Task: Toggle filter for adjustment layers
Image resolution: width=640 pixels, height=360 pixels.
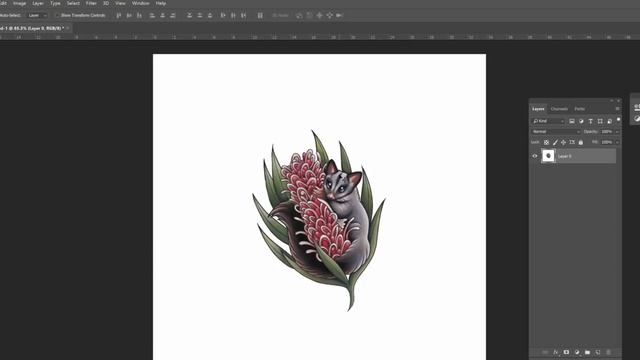Action: pos(581,121)
